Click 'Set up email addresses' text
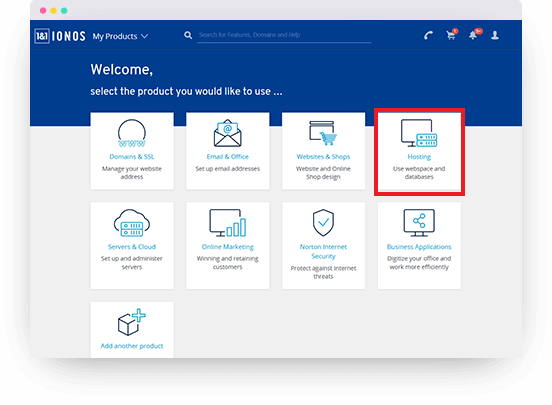The image size is (552, 405). [227, 169]
